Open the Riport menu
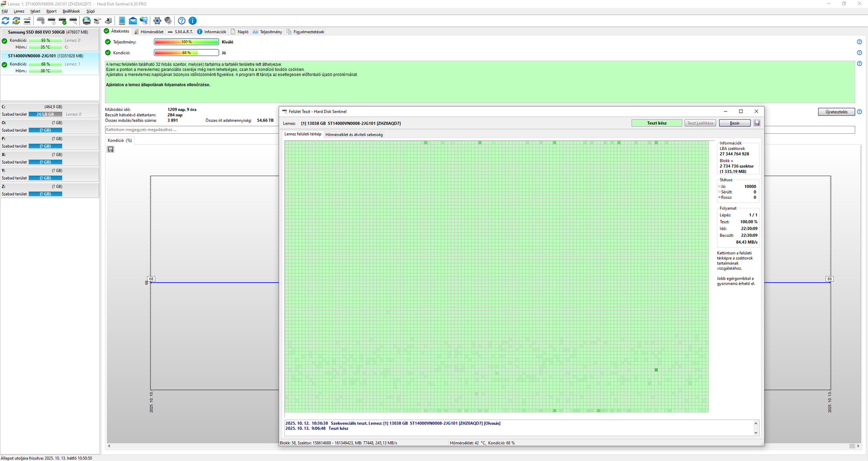Viewport: 868px width, 461px height. 52,11
